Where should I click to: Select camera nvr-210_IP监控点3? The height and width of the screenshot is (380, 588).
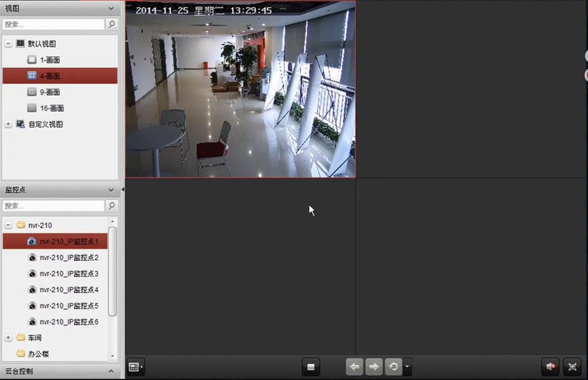pos(68,274)
